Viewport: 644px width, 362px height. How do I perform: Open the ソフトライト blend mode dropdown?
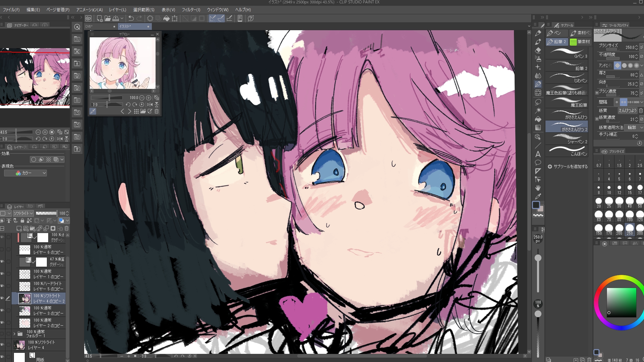point(23,213)
